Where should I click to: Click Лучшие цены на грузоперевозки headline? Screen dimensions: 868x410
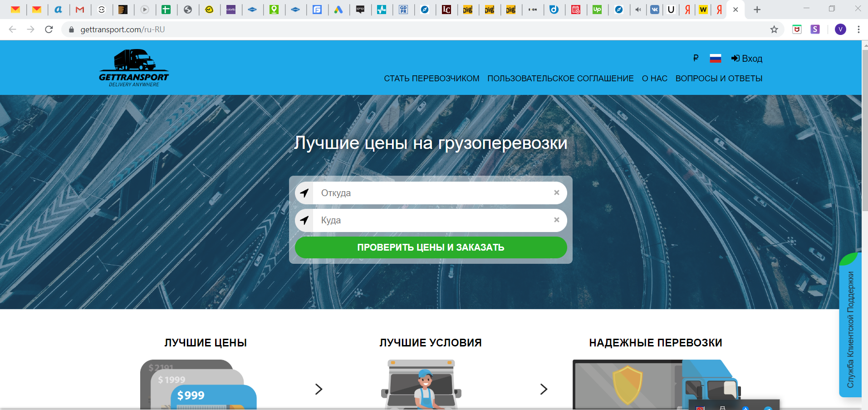click(431, 143)
